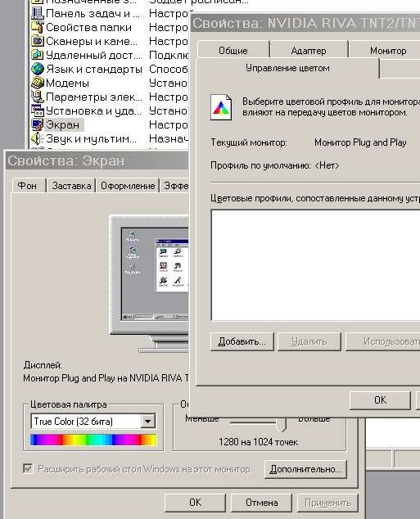
Task: Click the disabled Удалить button
Action: pyautogui.click(x=309, y=341)
